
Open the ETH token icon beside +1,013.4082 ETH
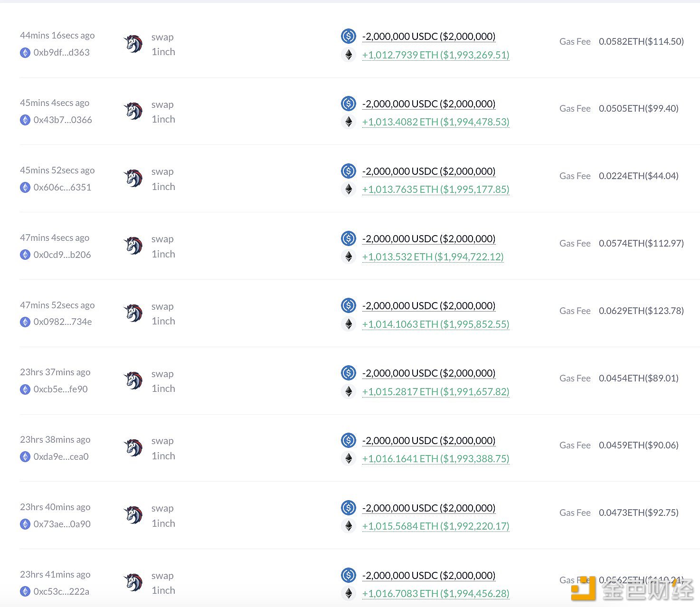(349, 122)
